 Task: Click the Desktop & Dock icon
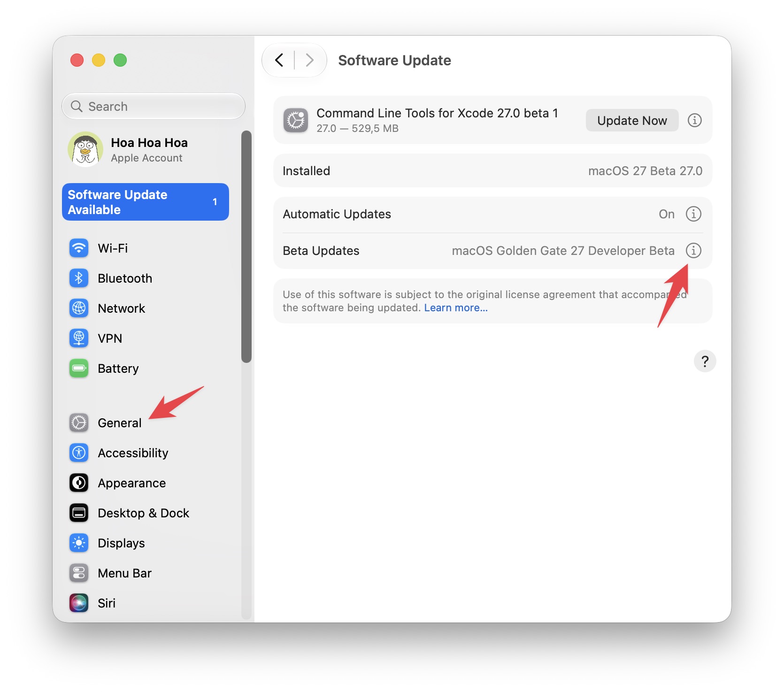click(x=79, y=513)
